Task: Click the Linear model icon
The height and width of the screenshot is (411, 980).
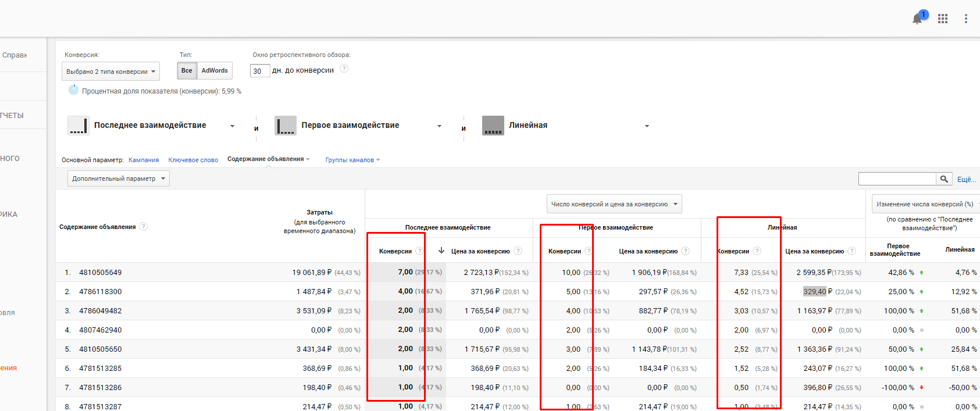Action: (493, 126)
